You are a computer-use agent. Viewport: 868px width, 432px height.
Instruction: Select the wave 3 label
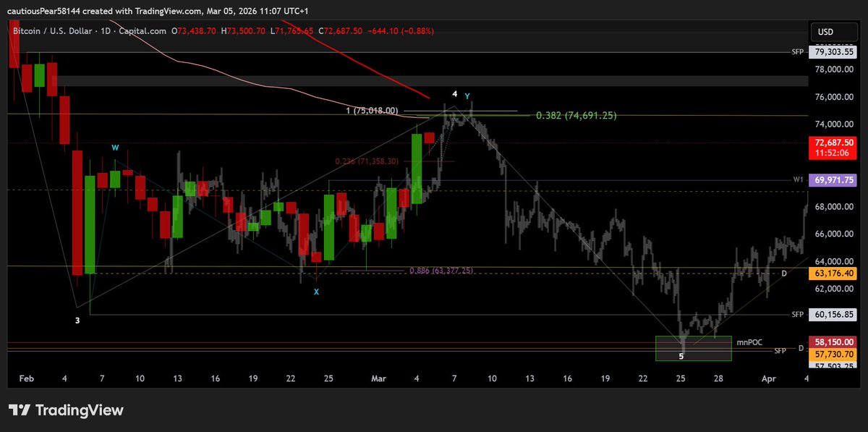point(77,320)
